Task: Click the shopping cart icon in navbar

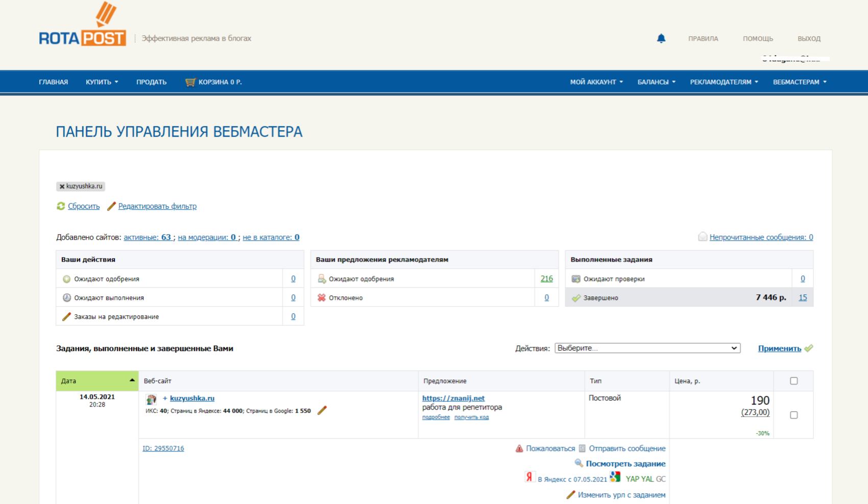Action: pyautogui.click(x=190, y=82)
